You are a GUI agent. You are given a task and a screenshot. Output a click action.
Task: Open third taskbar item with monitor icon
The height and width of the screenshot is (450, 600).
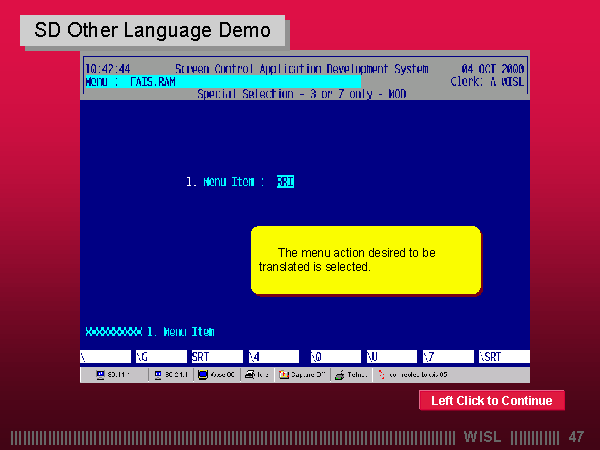[219, 375]
